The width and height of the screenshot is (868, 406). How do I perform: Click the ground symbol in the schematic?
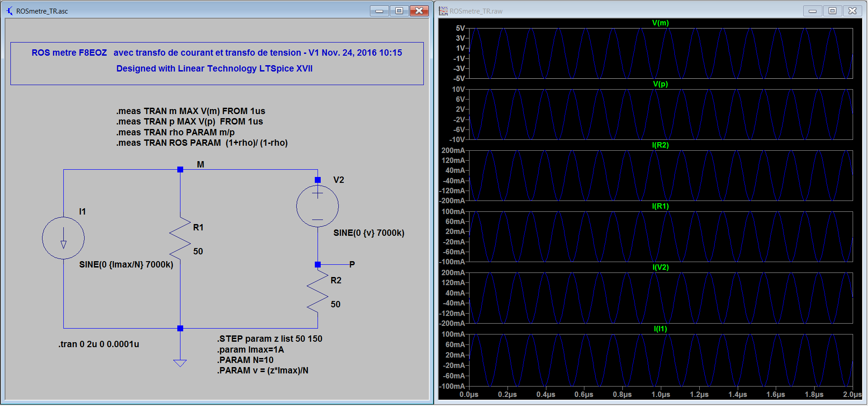pyautogui.click(x=180, y=363)
